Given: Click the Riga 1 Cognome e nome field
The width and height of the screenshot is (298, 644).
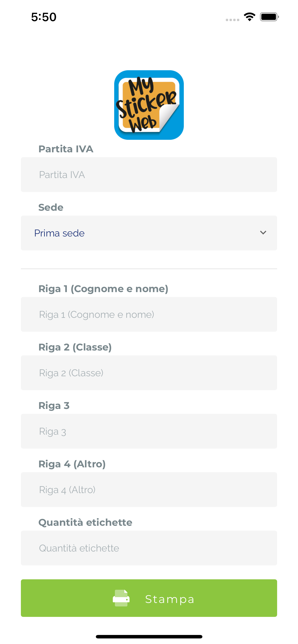Looking at the screenshot, I should click(149, 314).
